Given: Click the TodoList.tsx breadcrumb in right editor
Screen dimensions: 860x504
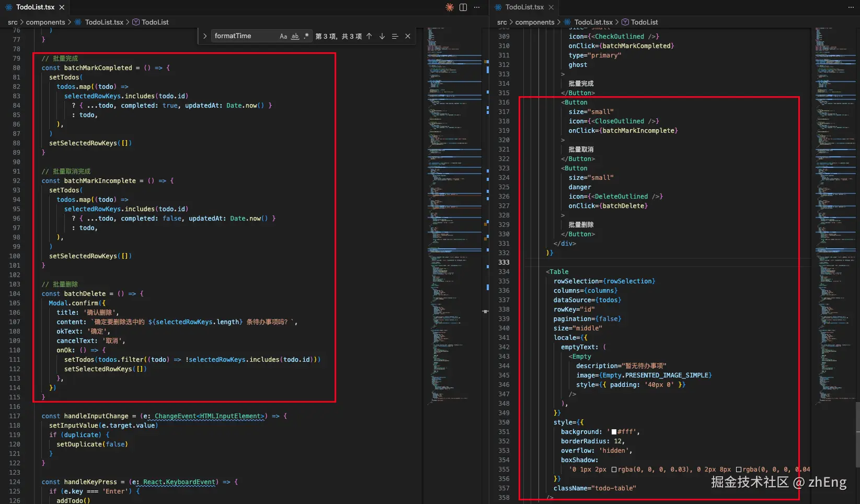Looking at the screenshot, I should 593,22.
